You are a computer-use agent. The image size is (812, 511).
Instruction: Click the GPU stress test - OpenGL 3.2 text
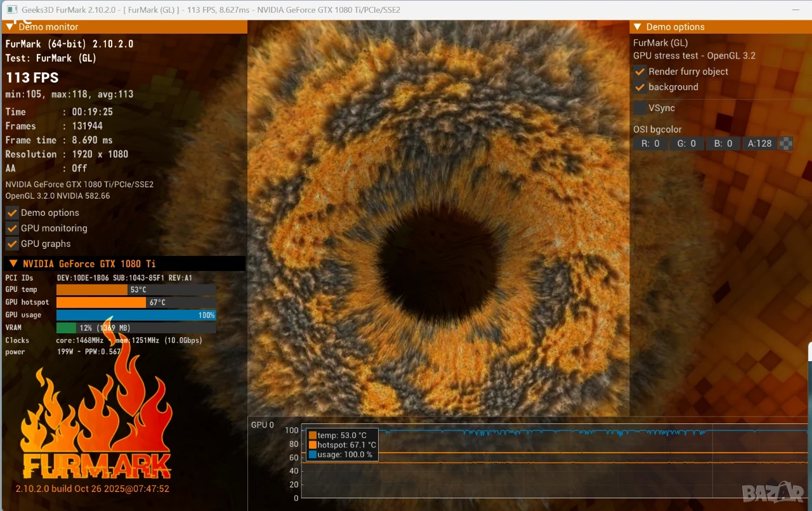click(x=695, y=55)
